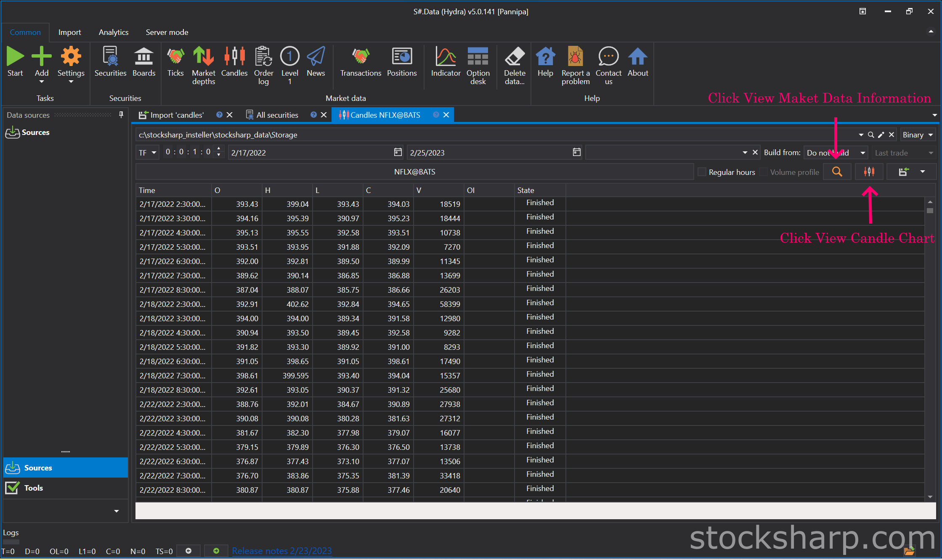Expand the sidebar navigation options arrow
942x560 pixels.
[x=117, y=511]
